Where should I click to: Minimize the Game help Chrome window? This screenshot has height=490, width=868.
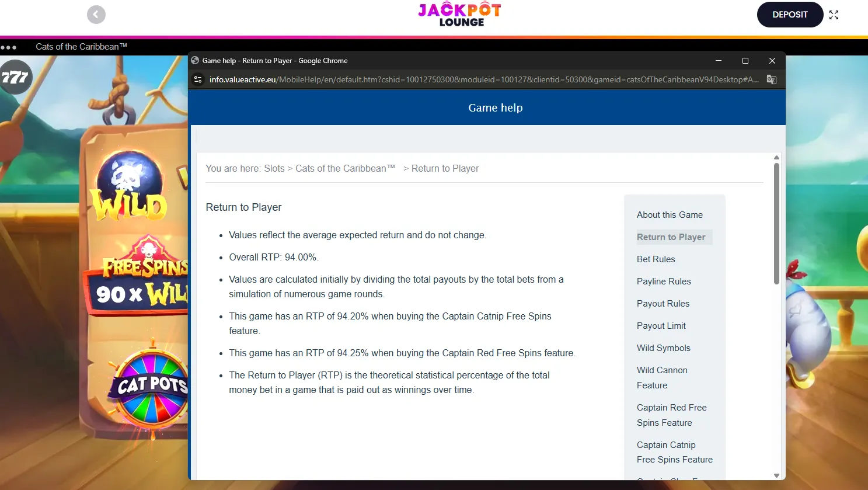pyautogui.click(x=719, y=61)
